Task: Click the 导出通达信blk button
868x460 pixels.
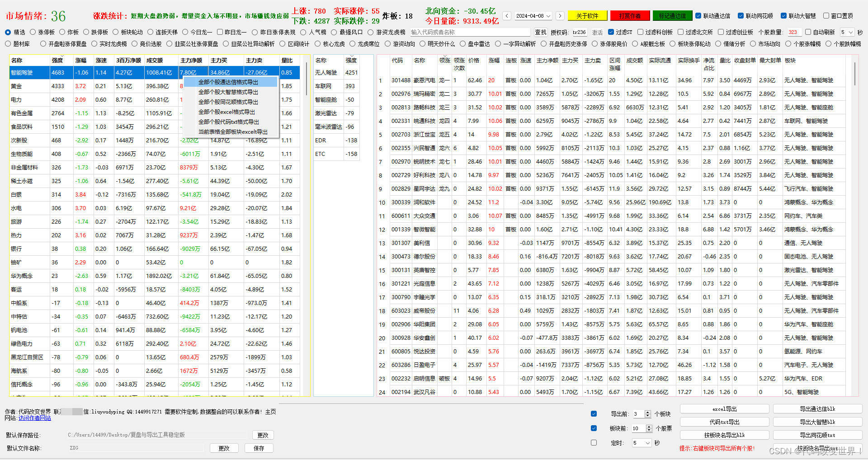Action: 817,409
